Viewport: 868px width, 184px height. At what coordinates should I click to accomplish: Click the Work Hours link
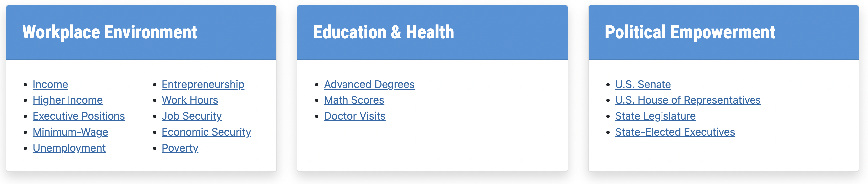tap(190, 100)
